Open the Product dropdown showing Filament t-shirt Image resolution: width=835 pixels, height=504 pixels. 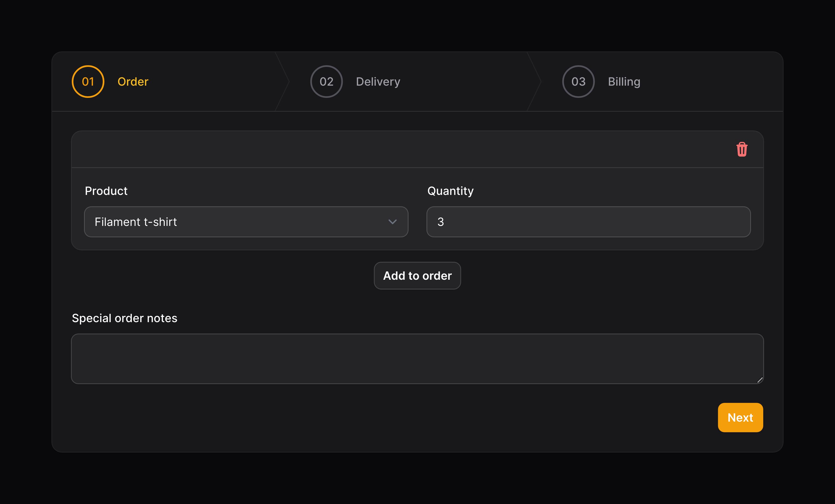[x=246, y=222]
